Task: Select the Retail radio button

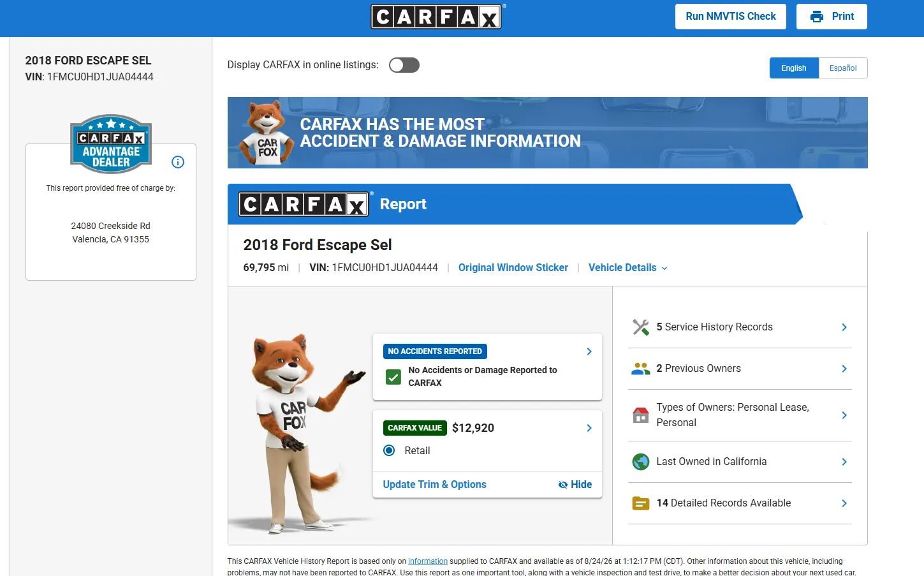Action: 389,450
